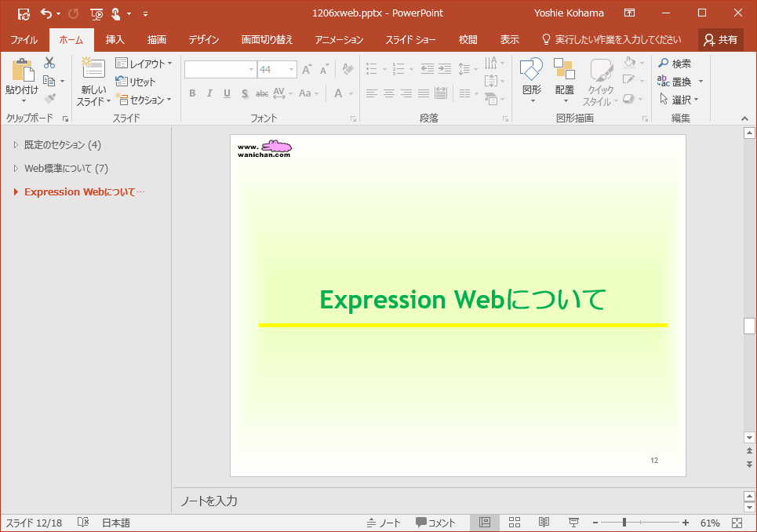Decrease font size icon

[x=324, y=70]
